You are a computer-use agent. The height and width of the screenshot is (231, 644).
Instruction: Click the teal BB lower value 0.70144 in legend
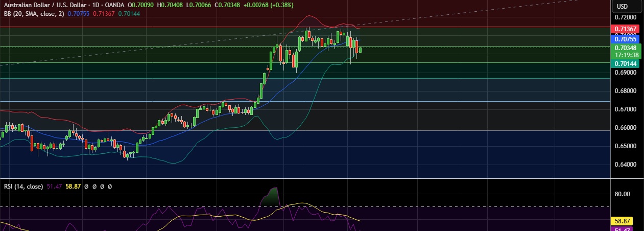pos(129,14)
